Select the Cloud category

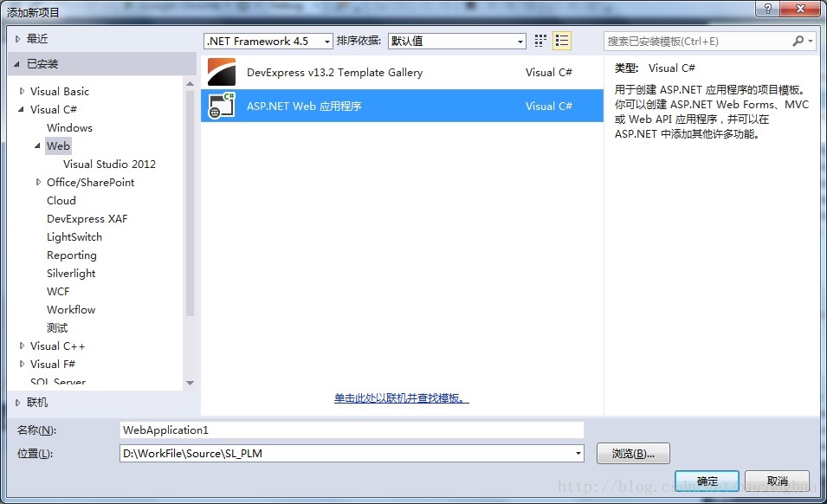[61, 200]
